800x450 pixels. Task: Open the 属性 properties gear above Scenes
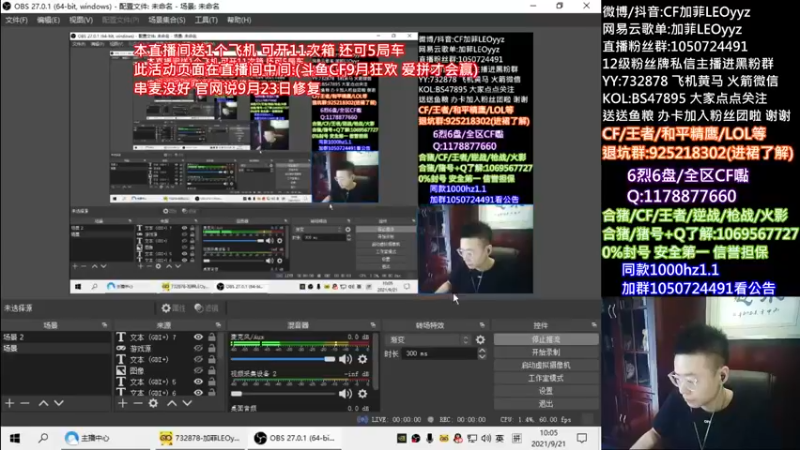(x=172, y=308)
